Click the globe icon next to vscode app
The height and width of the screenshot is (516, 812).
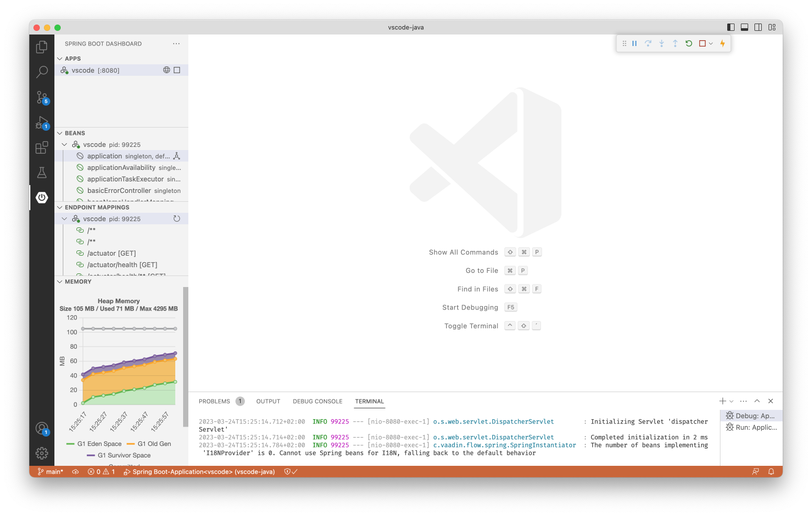pos(166,70)
